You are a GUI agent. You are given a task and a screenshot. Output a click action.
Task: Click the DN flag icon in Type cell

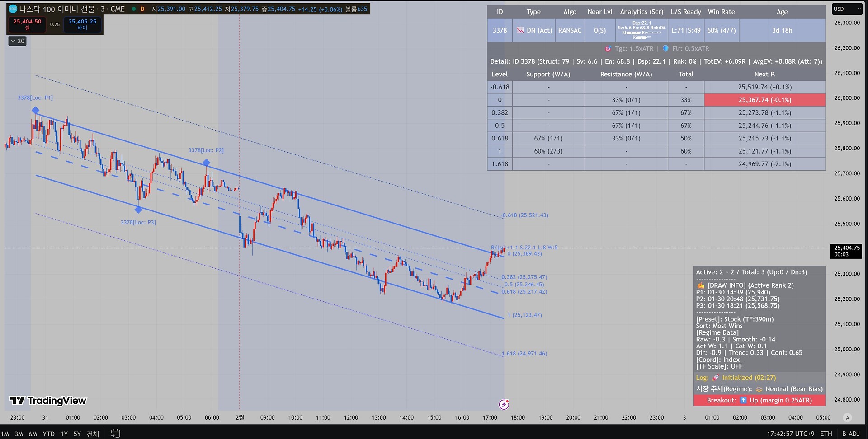tap(520, 30)
